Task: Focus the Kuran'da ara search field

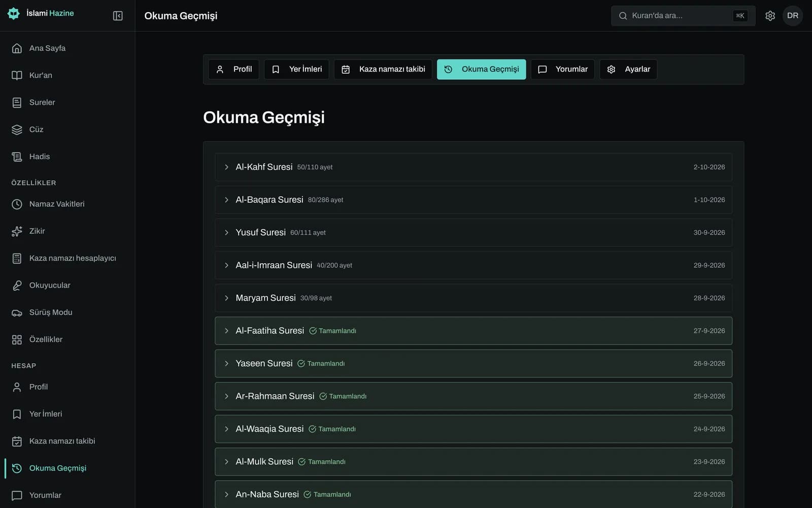Action: 683,16
